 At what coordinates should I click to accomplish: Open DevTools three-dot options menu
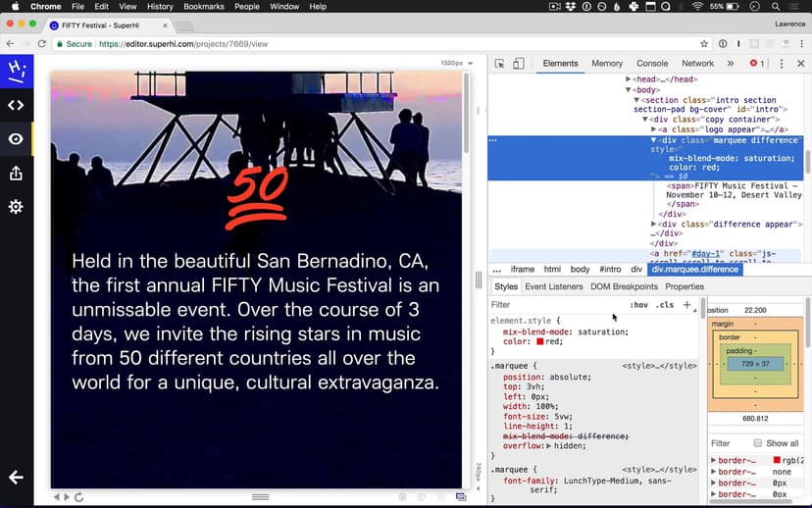[782, 64]
